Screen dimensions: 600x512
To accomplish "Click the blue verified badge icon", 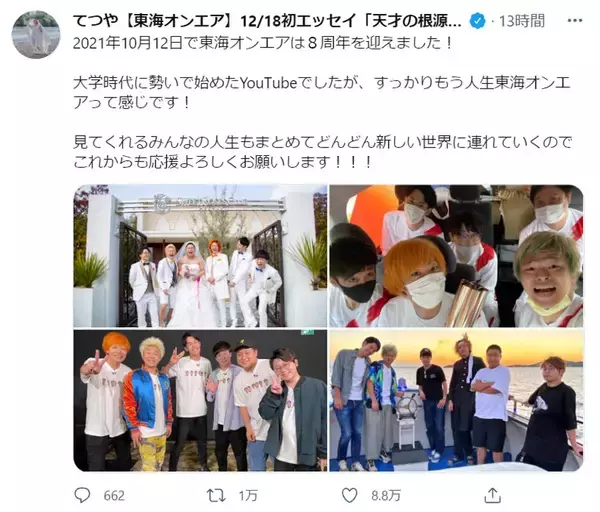I will pyautogui.click(x=477, y=21).
